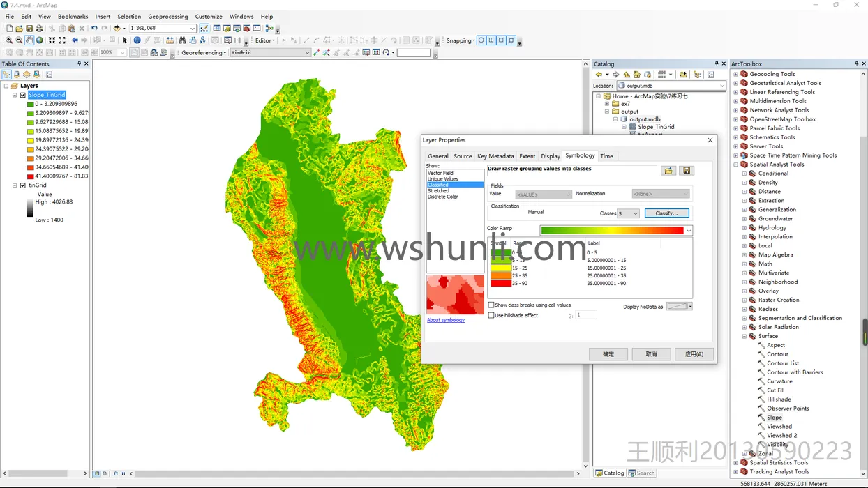Expand the Hydrology toolset
This screenshot has height=488, width=868.
tap(744, 228)
